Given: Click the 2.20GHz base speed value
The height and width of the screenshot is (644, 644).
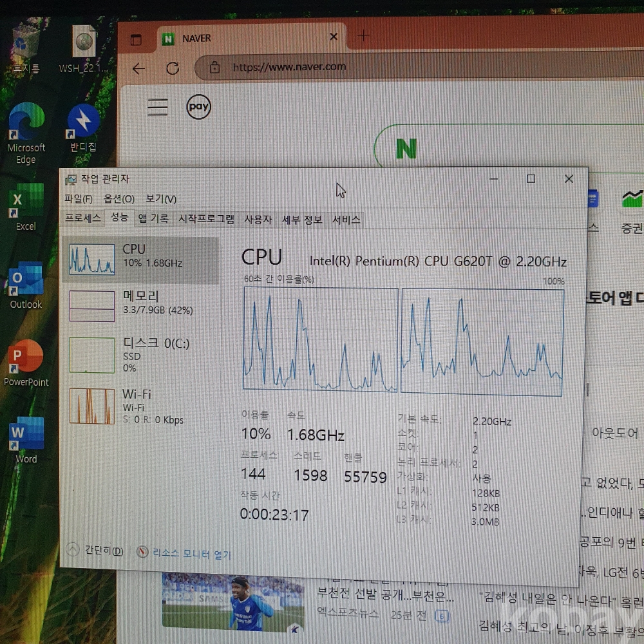Looking at the screenshot, I should coord(492,421).
